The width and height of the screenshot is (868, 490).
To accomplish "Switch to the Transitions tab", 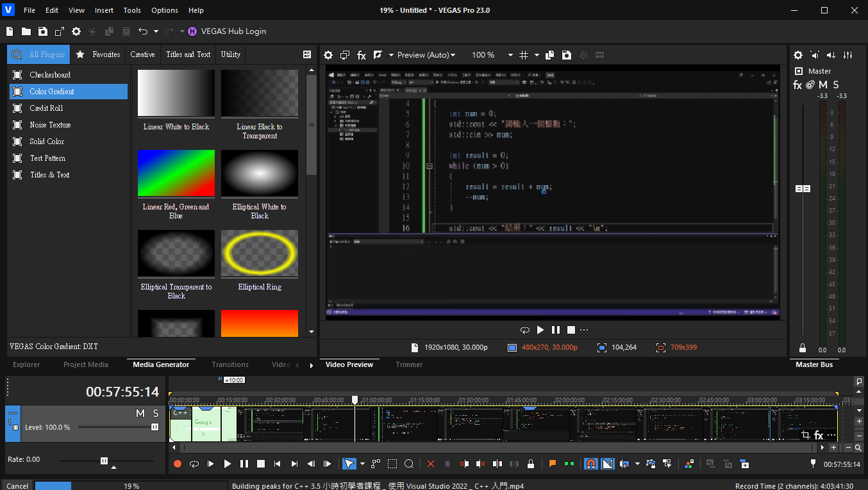I will click(230, 364).
